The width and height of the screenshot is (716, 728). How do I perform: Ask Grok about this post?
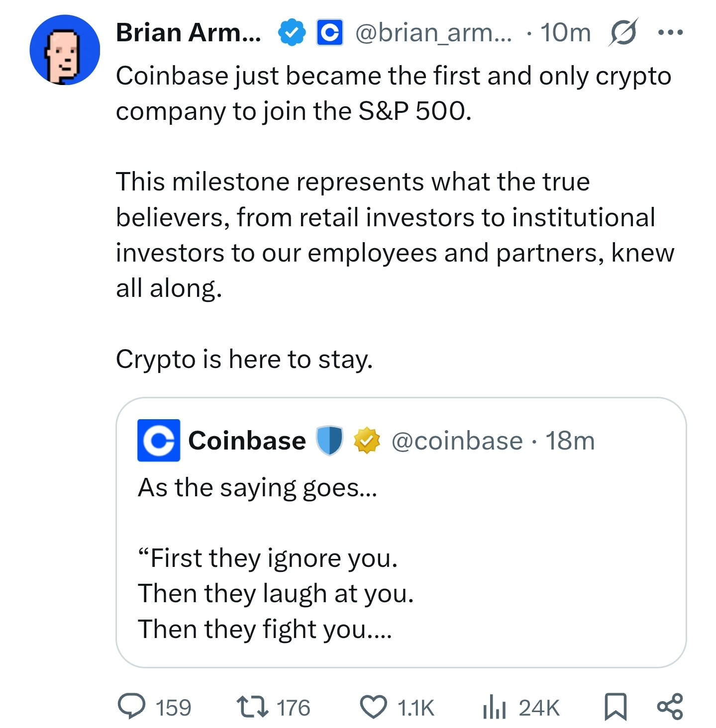coord(623,33)
